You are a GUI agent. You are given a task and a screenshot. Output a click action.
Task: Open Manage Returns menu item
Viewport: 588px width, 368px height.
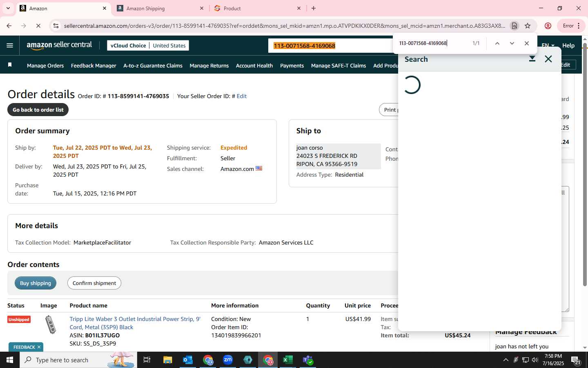coord(209,65)
